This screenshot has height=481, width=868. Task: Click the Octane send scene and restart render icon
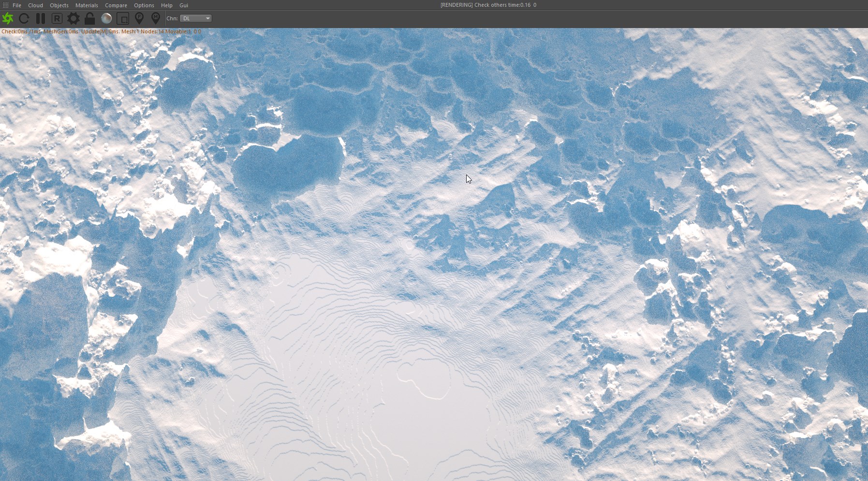click(8, 18)
